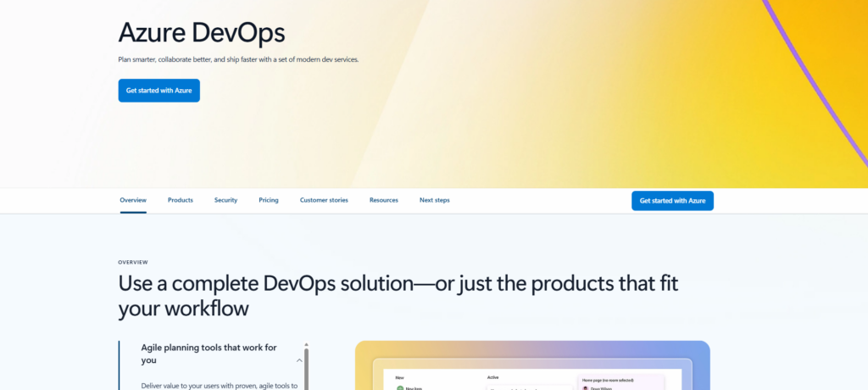The height and width of the screenshot is (390, 868).
Task: Jump to the Customer stories tab
Action: pyautogui.click(x=324, y=200)
